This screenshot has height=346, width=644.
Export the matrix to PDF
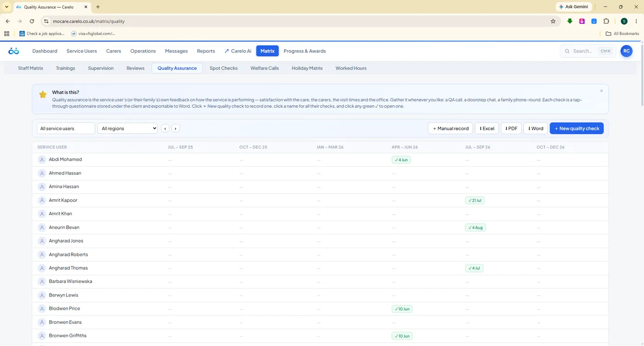(511, 129)
